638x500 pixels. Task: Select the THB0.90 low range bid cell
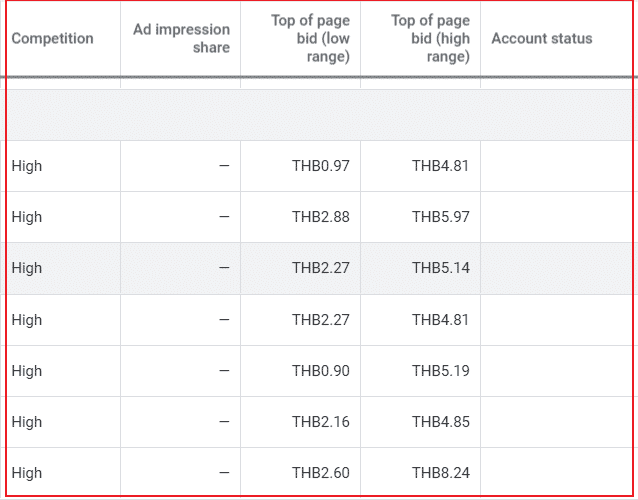[320, 371]
